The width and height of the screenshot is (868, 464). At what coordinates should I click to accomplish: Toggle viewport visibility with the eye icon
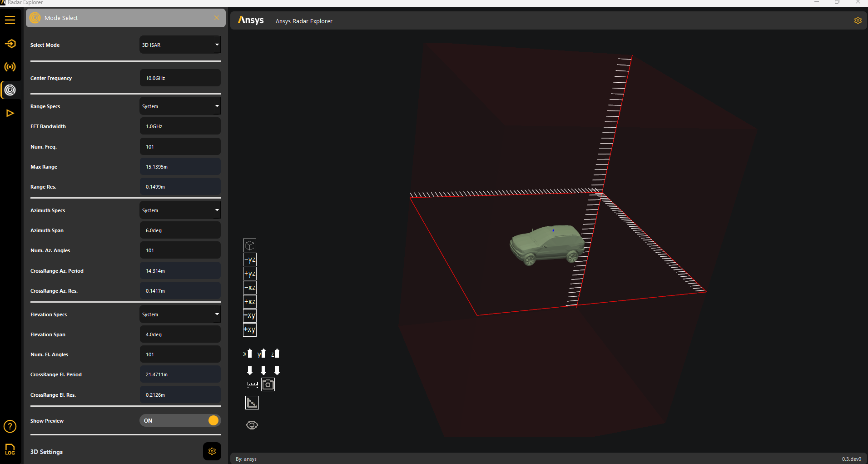(x=252, y=425)
